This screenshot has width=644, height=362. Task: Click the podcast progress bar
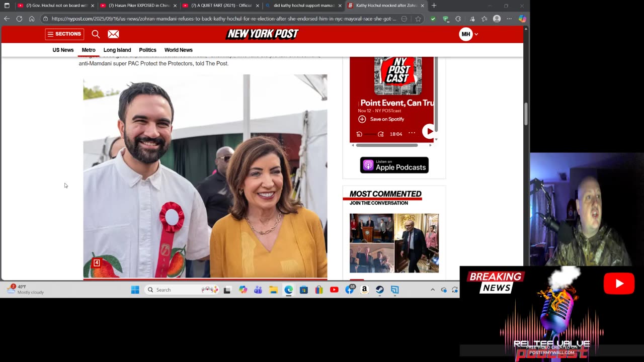coord(370,134)
